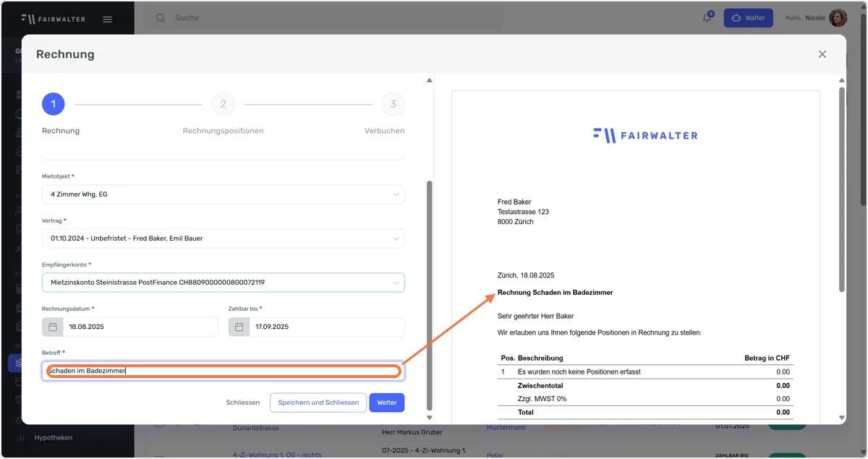Image resolution: width=868 pixels, height=459 pixels.
Task: Open the notifications bell
Action: (x=707, y=18)
